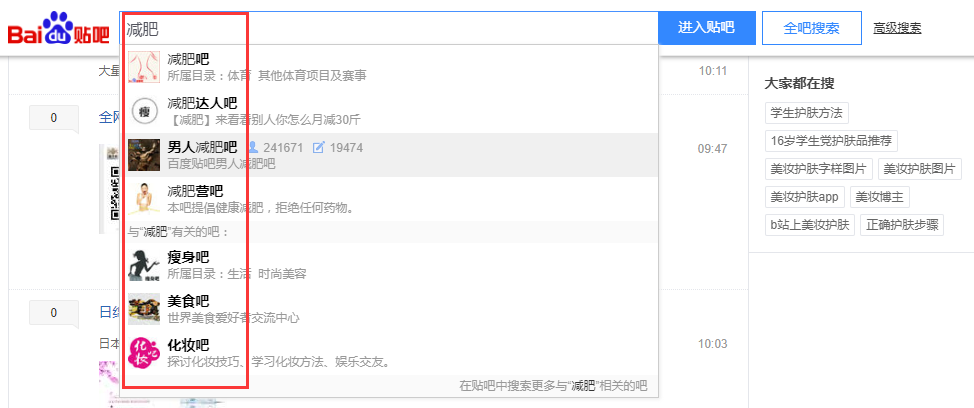Click the b站上美妆护肤 tag
974x408 pixels.
[809, 225]
